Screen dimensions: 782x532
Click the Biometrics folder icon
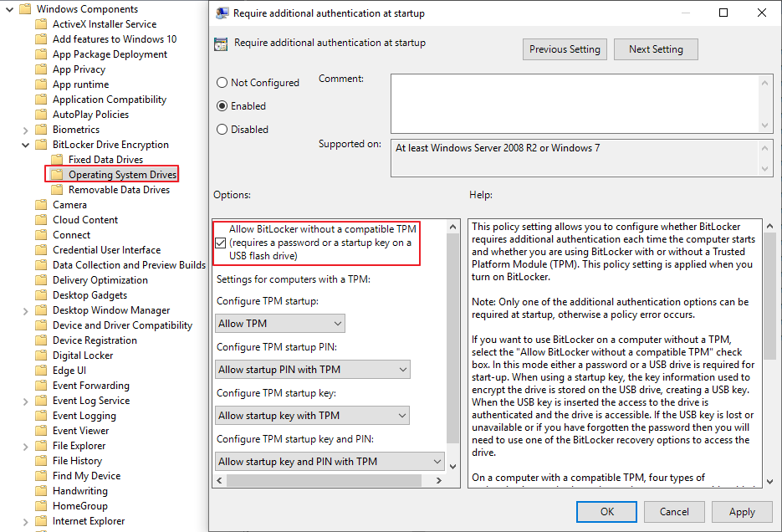pos(41,130)
